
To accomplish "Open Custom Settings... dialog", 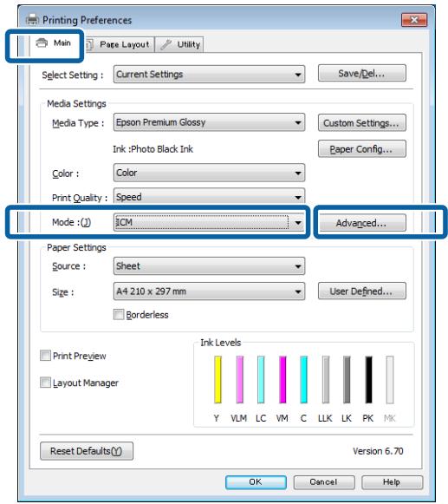I will coord(362,123).
